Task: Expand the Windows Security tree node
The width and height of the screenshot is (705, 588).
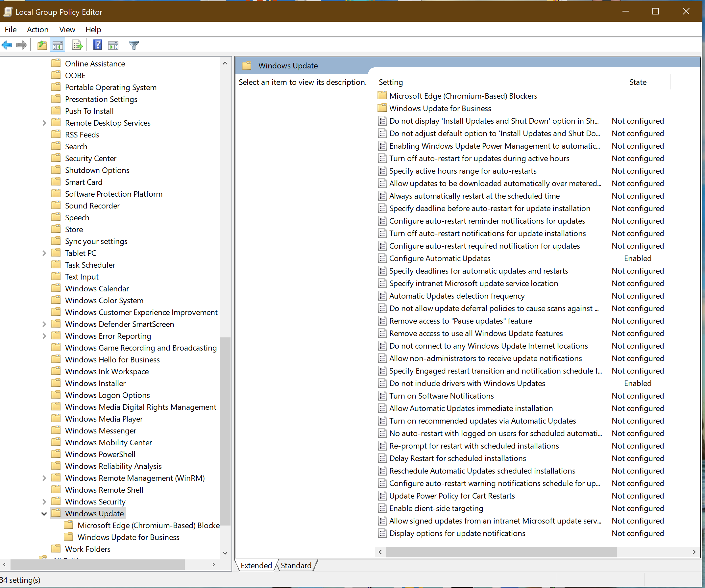Action: [x=44, y=502]
